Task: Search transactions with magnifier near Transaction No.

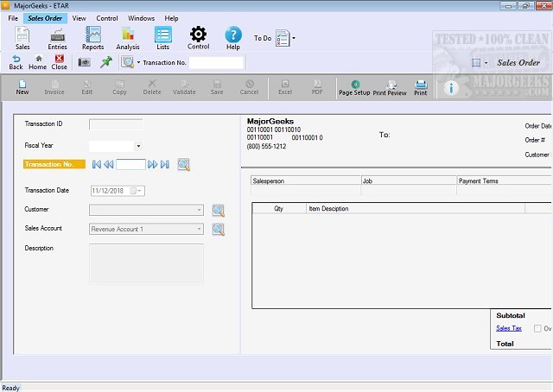Action: click(x=184, y=164)
